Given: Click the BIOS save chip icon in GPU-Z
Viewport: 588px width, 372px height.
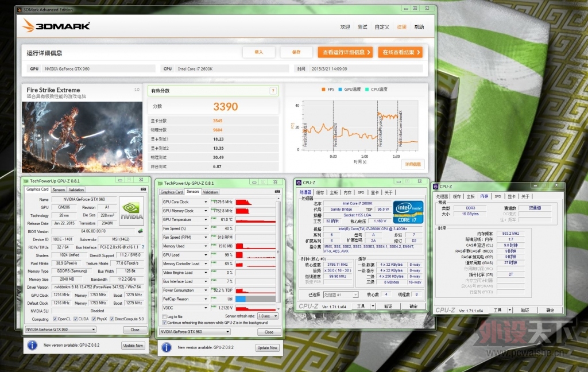Looking at the screenshot, I should 141,231.
